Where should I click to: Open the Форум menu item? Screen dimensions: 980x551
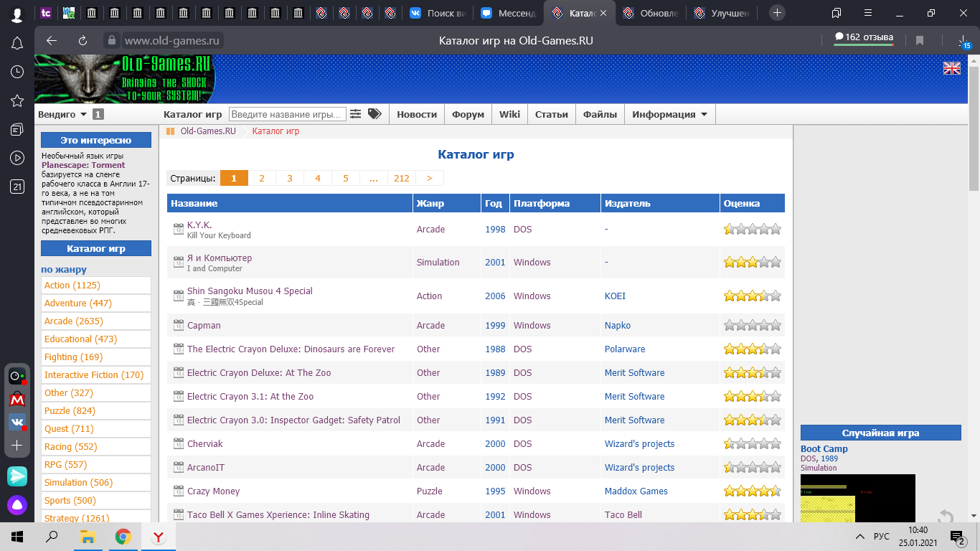(468, 114)
